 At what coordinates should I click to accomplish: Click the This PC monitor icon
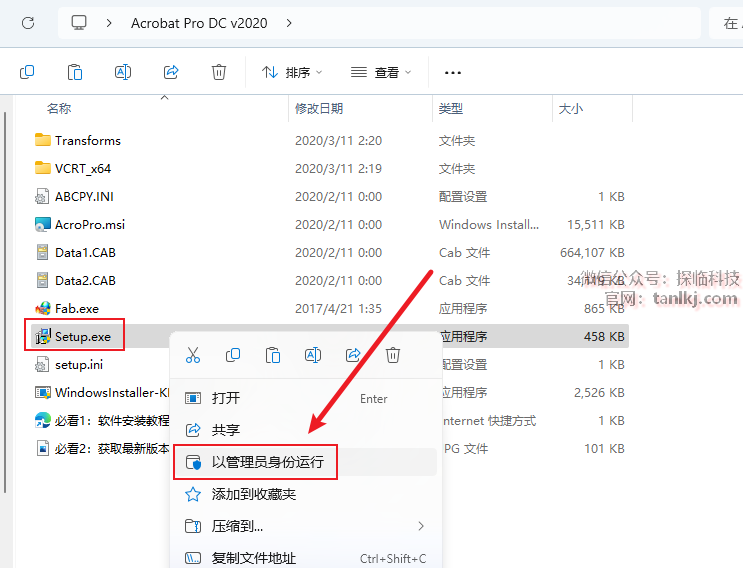coord(79,23)
